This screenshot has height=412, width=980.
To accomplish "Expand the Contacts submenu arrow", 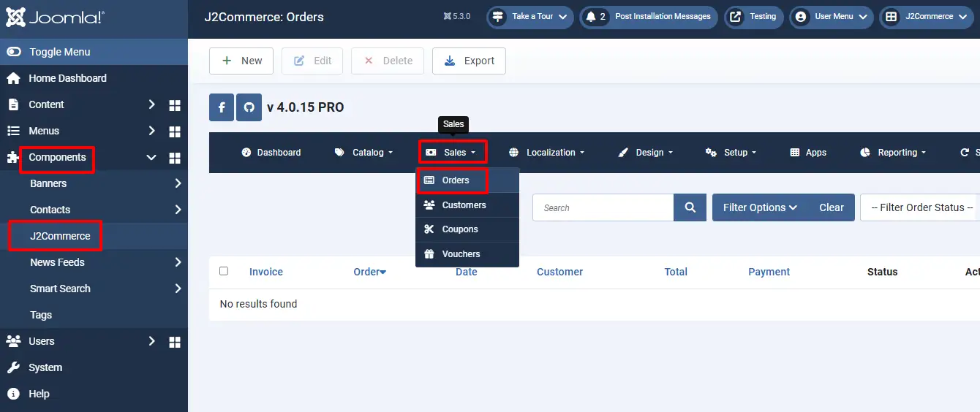I will pyautogui.click(x=178, y=210).
